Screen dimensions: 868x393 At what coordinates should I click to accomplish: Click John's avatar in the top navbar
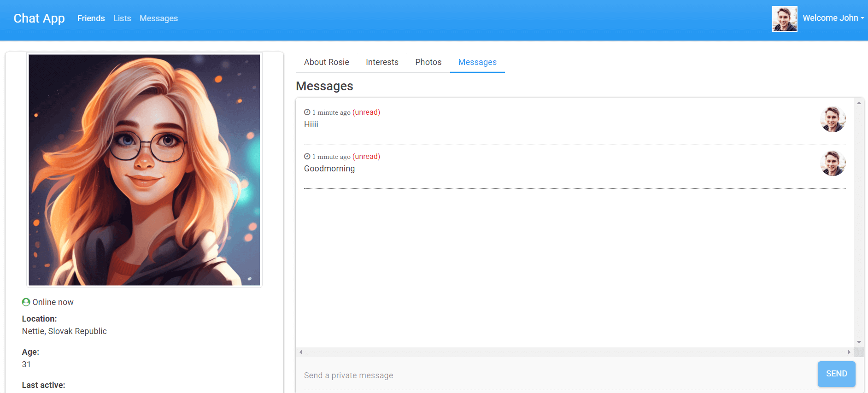784,19
